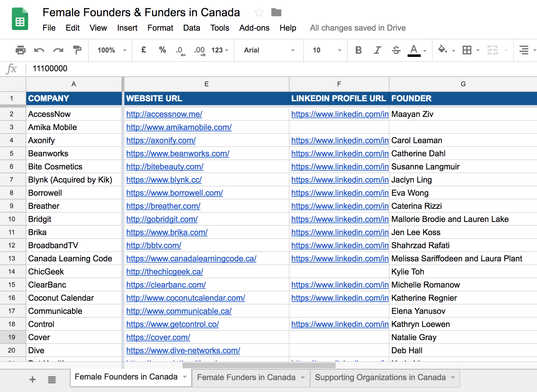
Task: Open the File menu
Action: 49,28
